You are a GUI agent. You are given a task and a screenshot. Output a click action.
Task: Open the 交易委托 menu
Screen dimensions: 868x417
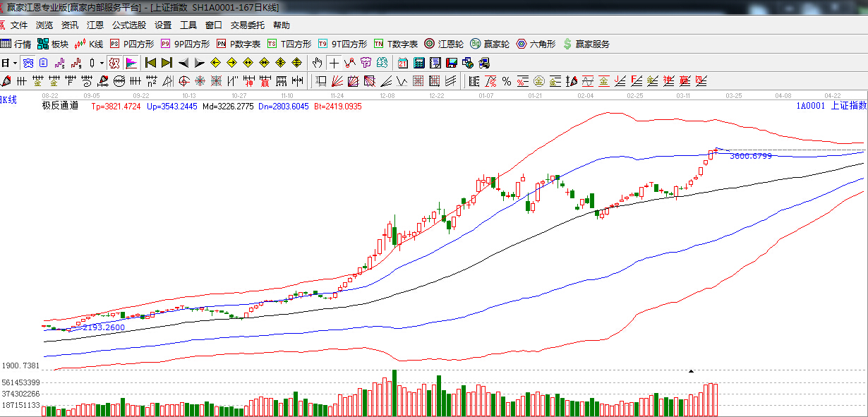coord(247,25)
